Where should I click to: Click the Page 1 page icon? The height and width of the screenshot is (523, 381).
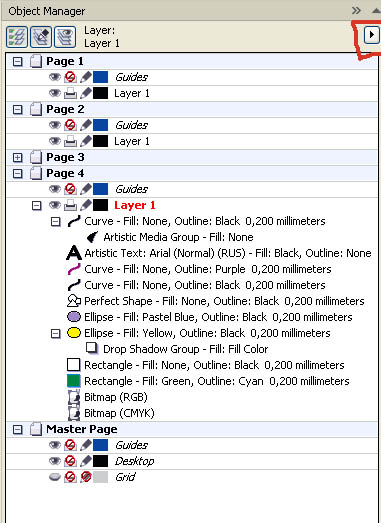(36, 61)
